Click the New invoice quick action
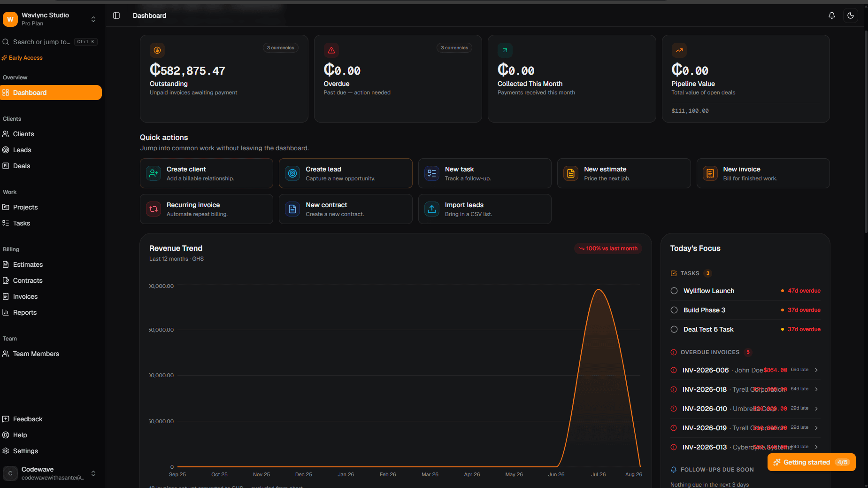 (763, 173)
